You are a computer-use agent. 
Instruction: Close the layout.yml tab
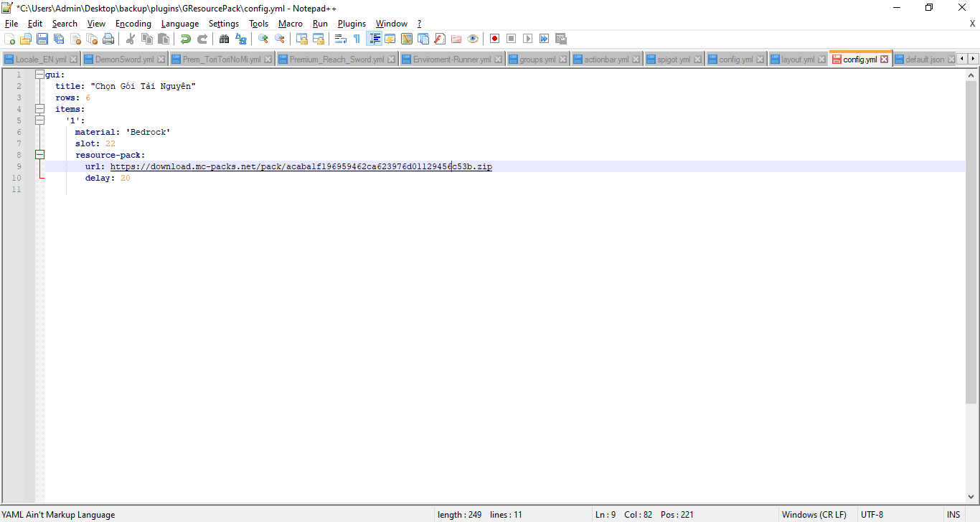[822, 60]
